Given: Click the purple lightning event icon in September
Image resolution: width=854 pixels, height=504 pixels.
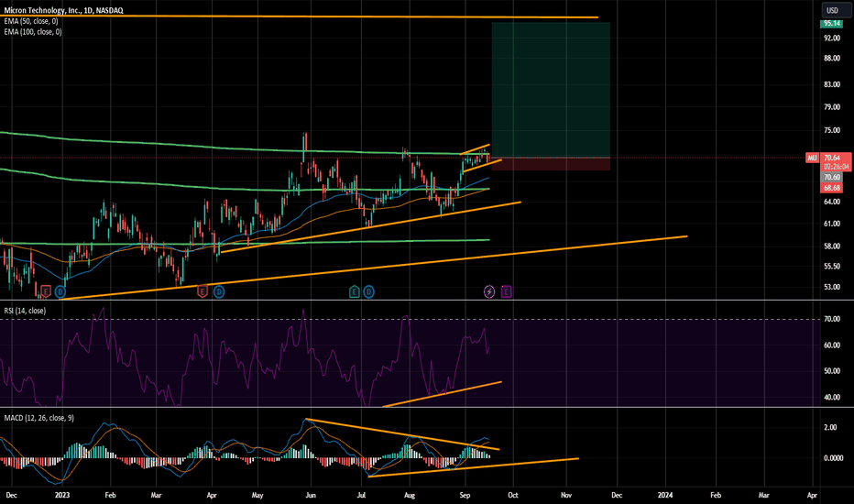Looking at the screenshot, I should 489,292.
